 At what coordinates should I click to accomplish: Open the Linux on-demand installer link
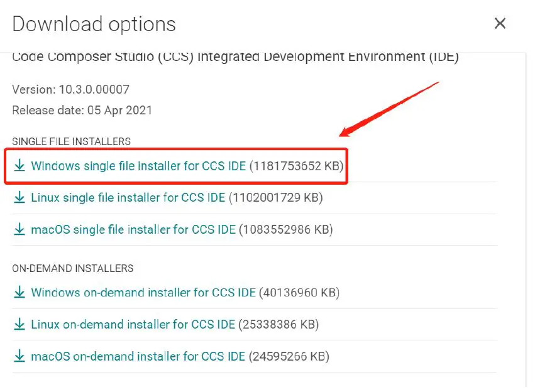133,325
